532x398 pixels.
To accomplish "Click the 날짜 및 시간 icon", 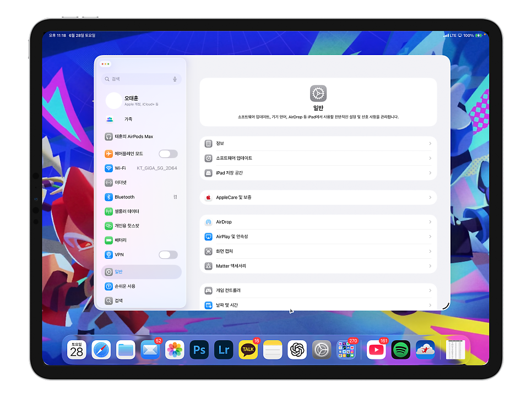I will [208, 305].
